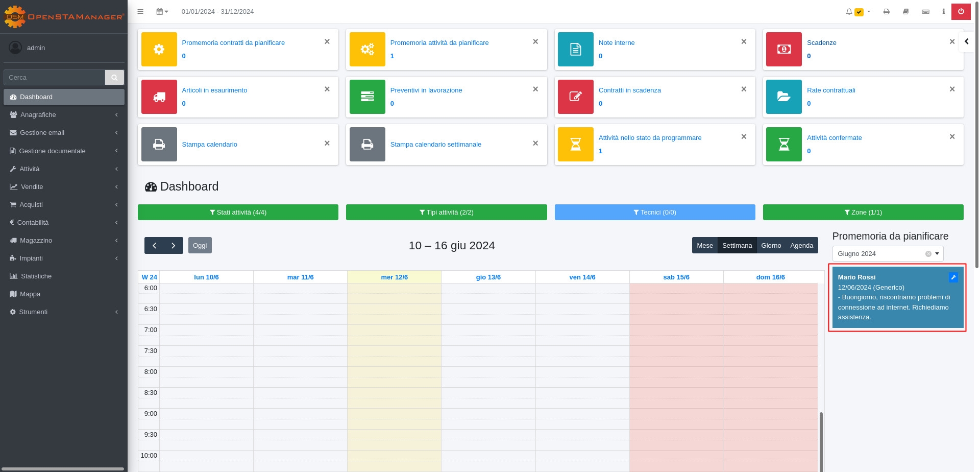Viewport: 980px width, 472px height.
Task: Click the Stampa calendario printer icon
Action: tap(159, 144)
